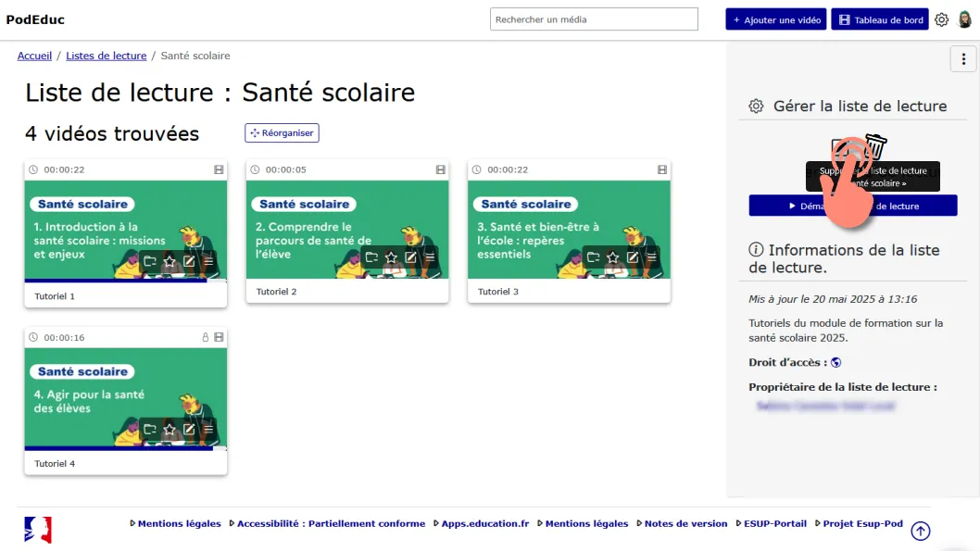The width and height of the screenshot is (980, 551).
Task: Open the Tutoriel 1 video thumbnail
Action: coord(126,232)
